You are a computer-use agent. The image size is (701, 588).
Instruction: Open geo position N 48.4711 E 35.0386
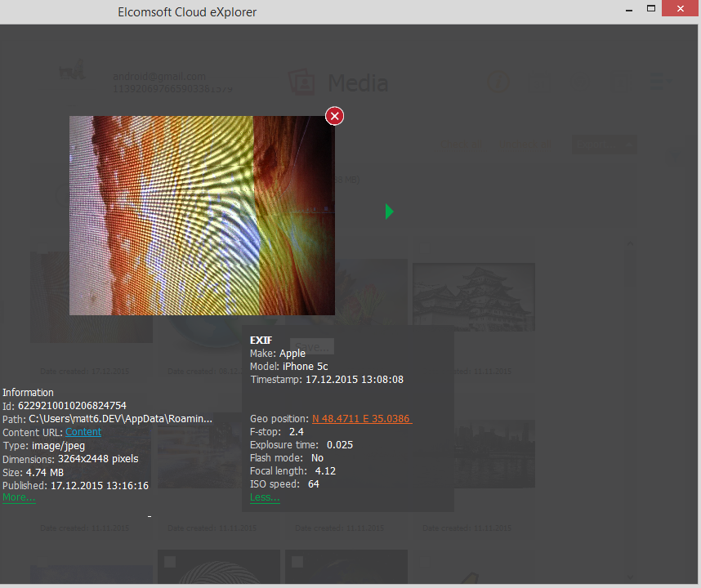point(362,419)
